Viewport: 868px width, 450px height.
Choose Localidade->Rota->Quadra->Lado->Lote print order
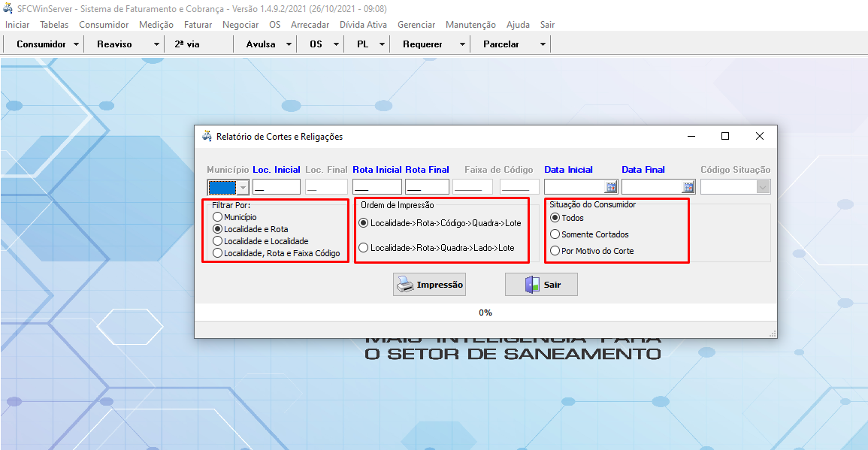(364, 247)
